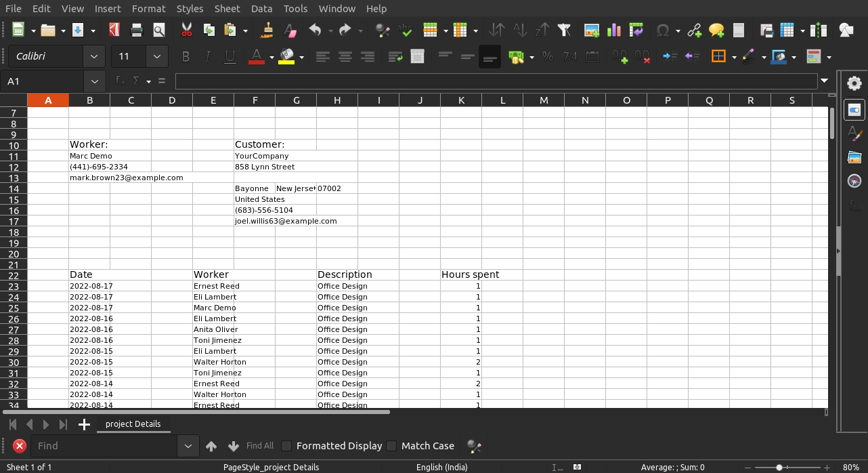The height and width of the screenshot is (473, 868).
Task: Close the Find toolbar
Action: point(20,446)
